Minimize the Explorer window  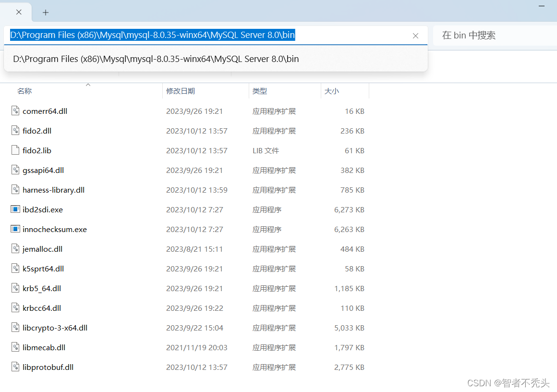point(541,6)
